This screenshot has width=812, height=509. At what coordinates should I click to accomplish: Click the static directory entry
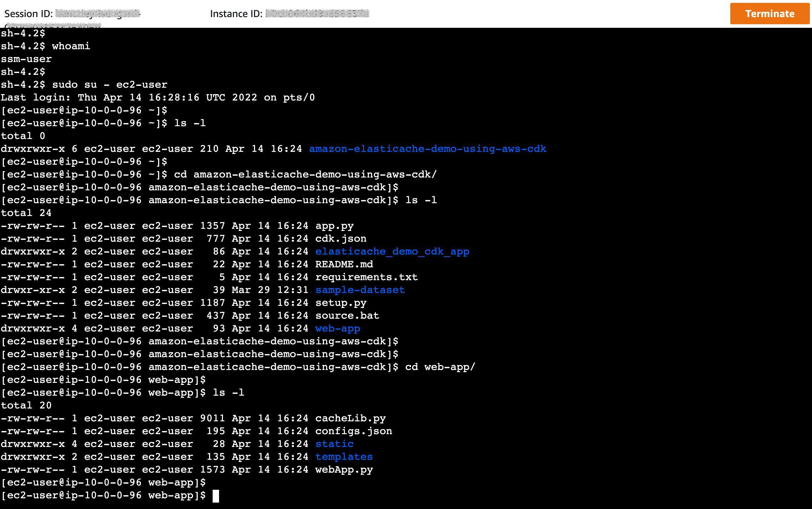coord(334,444)
